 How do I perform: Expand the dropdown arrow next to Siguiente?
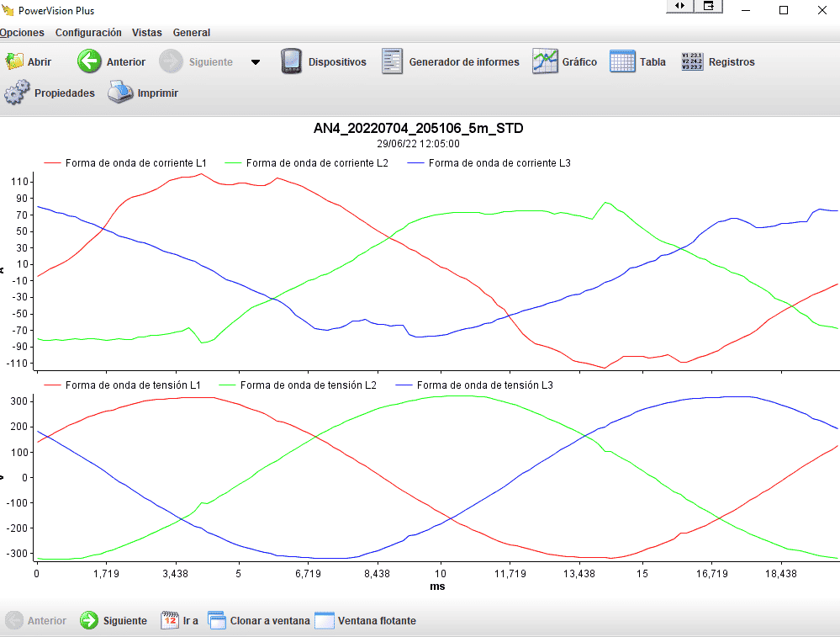click(256, 62)
